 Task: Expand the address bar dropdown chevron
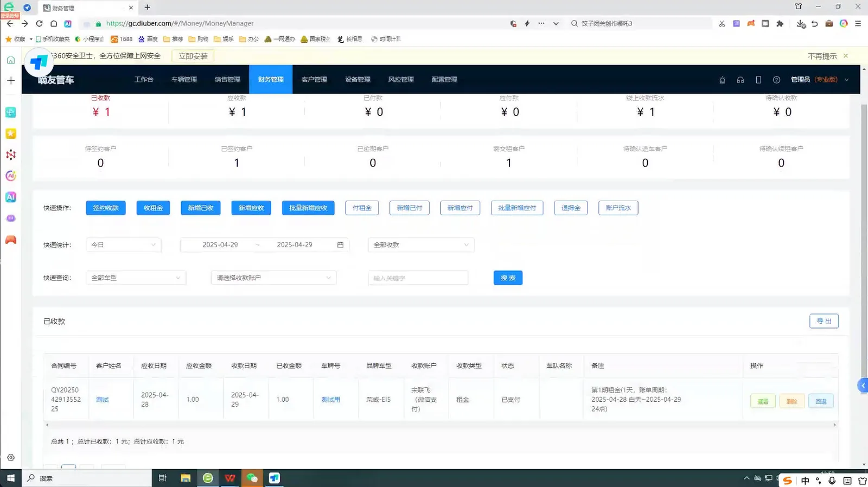coord(556,23)
